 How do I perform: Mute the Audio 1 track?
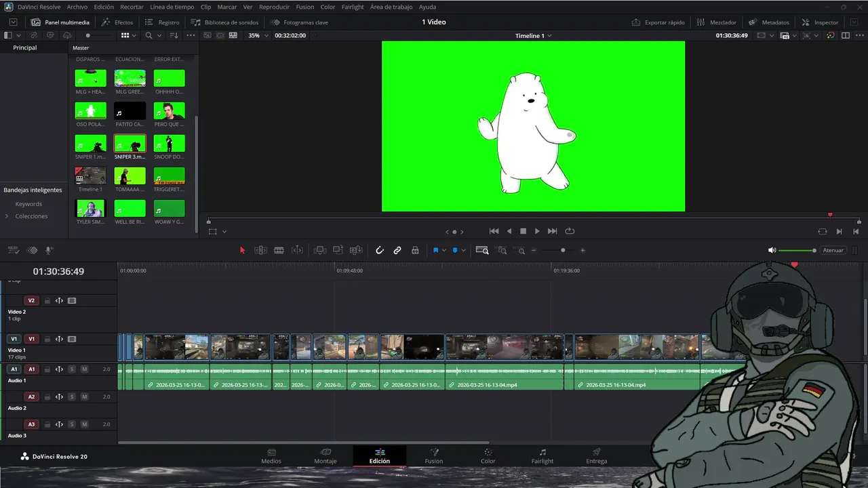[84, 369]
